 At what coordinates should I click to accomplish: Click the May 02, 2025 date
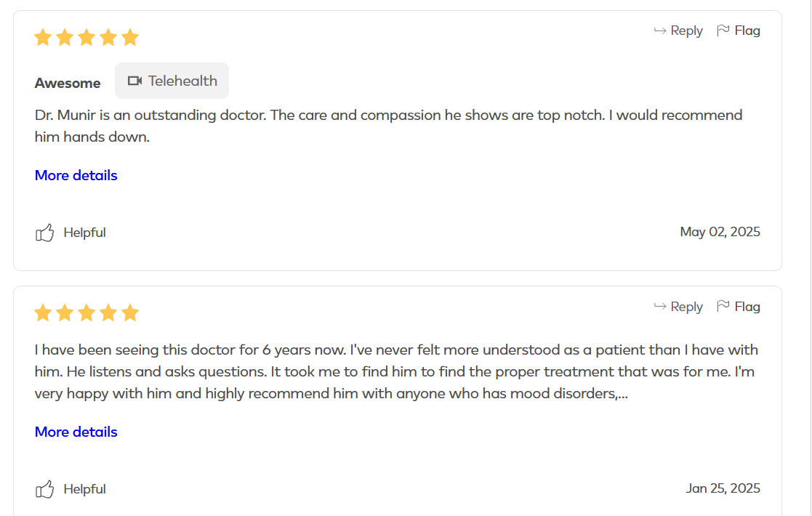pyautogui.click(x=720, y=232)
